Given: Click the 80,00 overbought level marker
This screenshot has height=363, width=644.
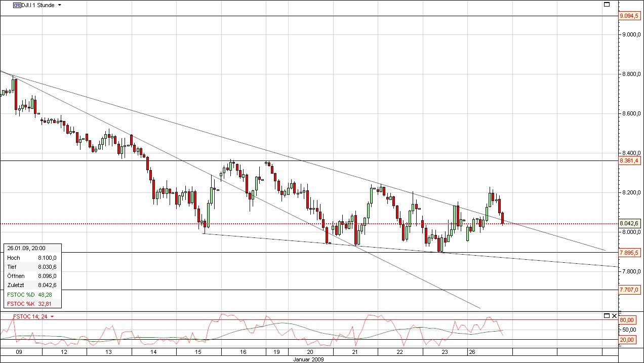Looking at the screenshot, I should 627,320.
